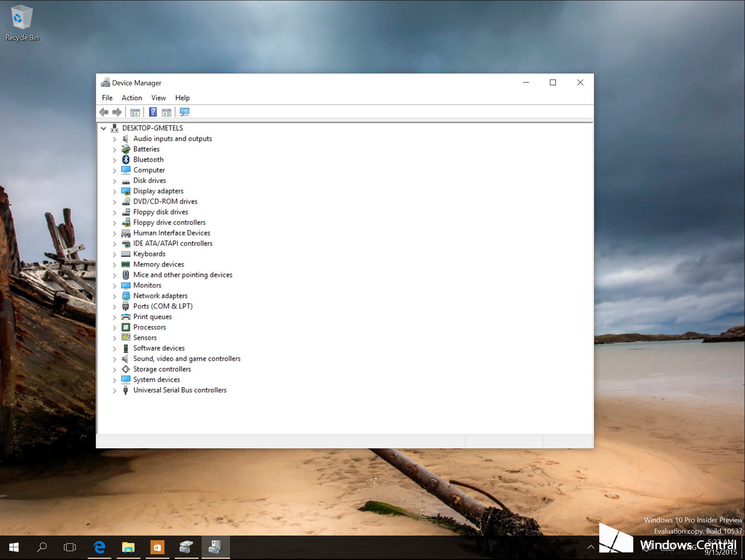Click the Processors category icon
This screenshot has height=560, width=745.
(126, 327)
